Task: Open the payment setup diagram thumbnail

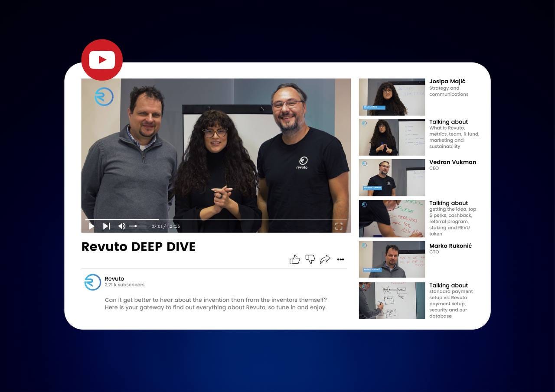Action: click(392, 301)
